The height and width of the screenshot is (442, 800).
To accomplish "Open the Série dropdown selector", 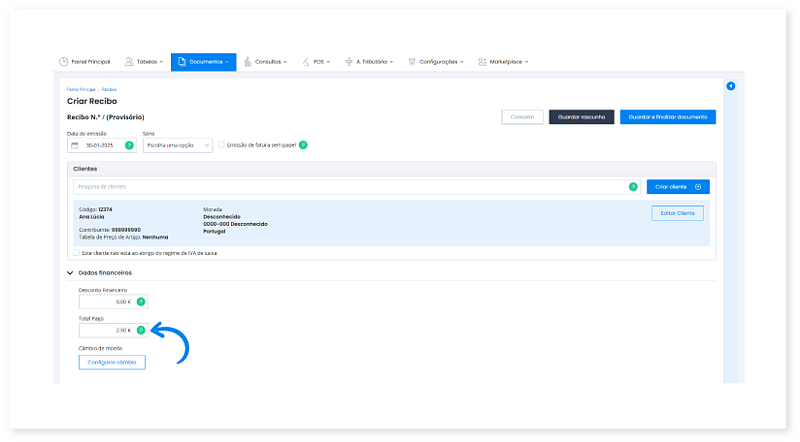I will 179,145.
